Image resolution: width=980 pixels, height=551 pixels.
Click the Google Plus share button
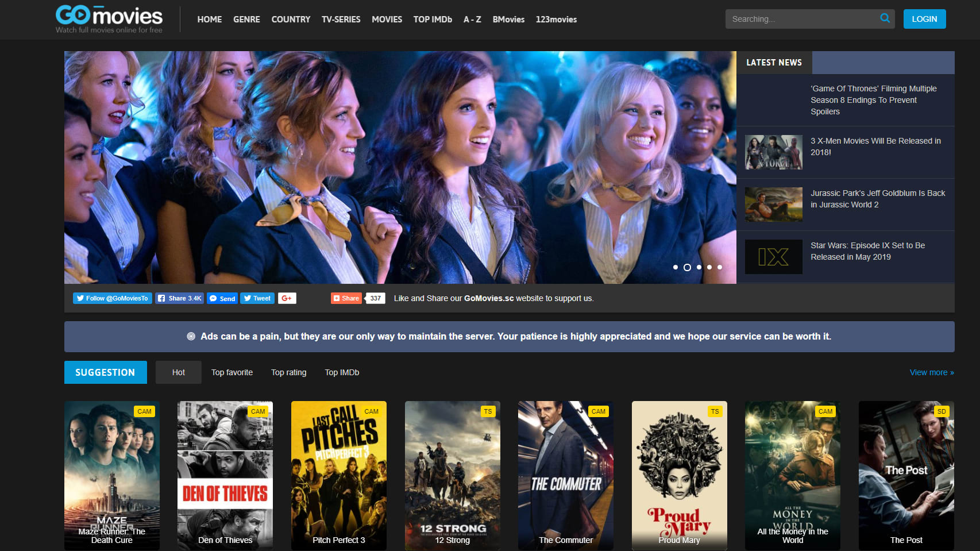click(x=287, y=298)
